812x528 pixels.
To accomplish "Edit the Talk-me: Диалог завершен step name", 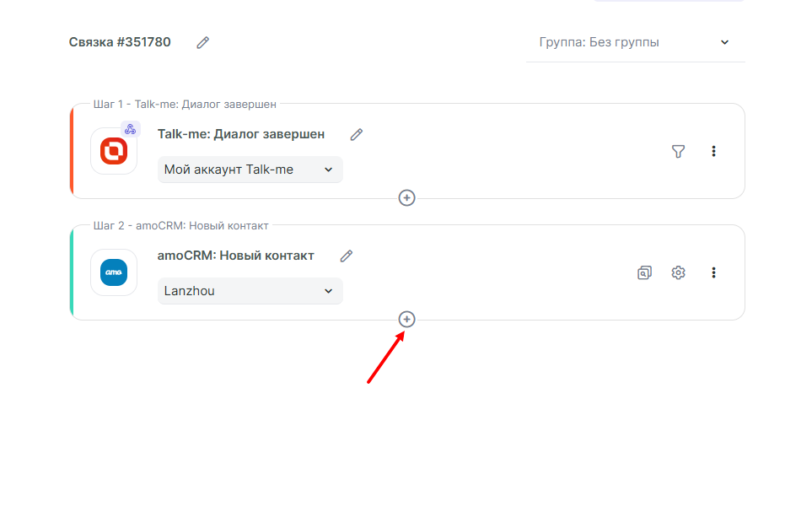I will click(x=357, y=134).
